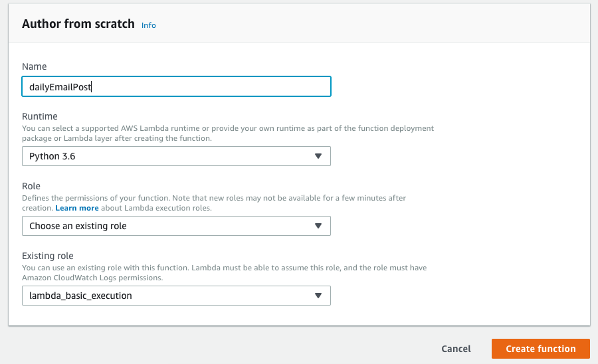
Task: Click the Name field label
Action: pos(35,66)
